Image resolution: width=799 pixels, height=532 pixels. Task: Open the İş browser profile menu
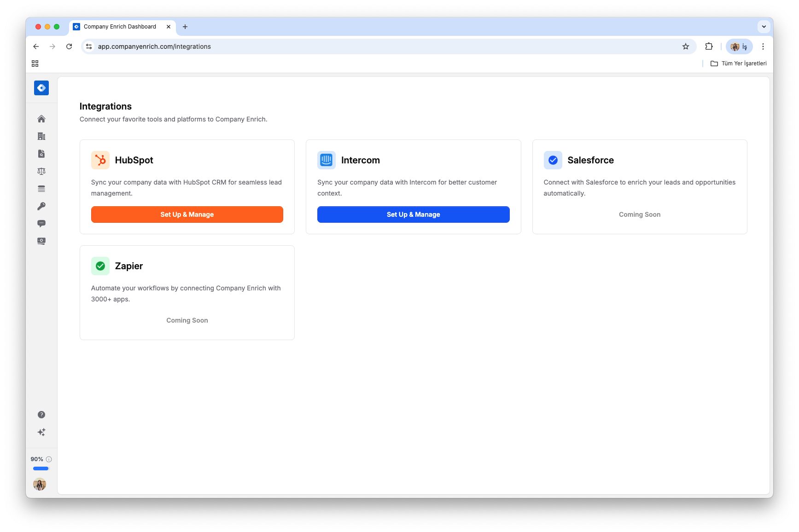click(x=739, y=46)
